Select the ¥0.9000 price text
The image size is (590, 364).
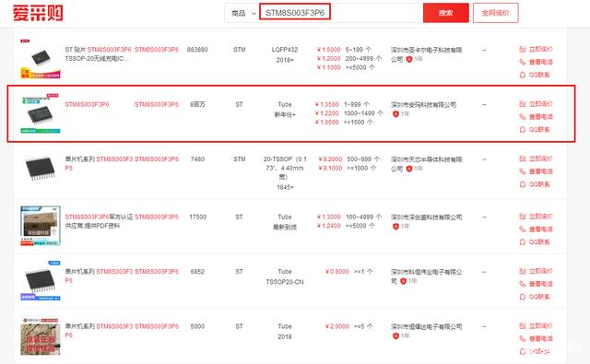tap(336, 272)
